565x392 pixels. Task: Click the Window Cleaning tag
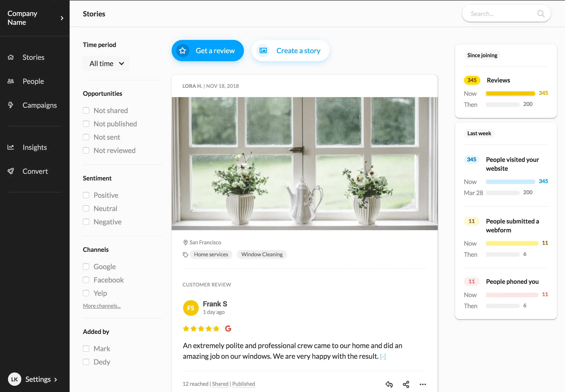(262, 255)
